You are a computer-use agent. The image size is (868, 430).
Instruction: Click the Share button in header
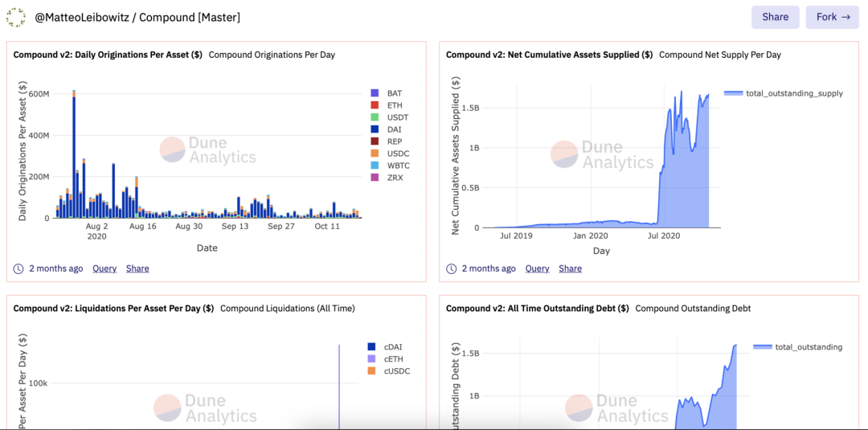coord(775,17)
